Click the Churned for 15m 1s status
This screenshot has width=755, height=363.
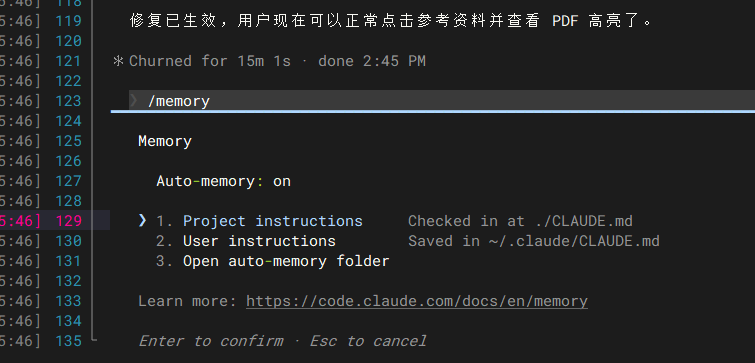point(210,61)
